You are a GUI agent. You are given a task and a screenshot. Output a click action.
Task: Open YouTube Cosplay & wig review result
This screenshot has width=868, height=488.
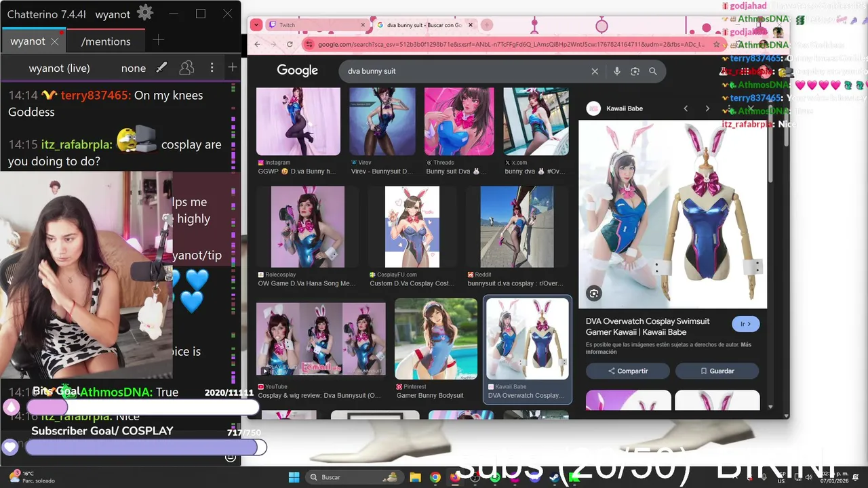(x=321, y=350)
